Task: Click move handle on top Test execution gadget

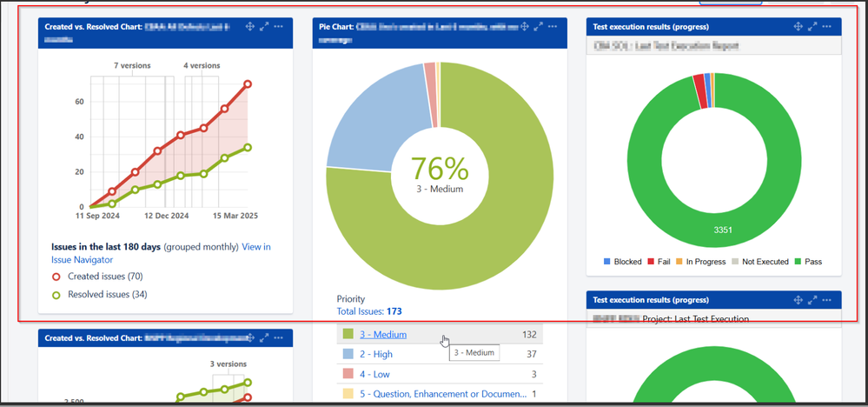Action: (798, 27)
